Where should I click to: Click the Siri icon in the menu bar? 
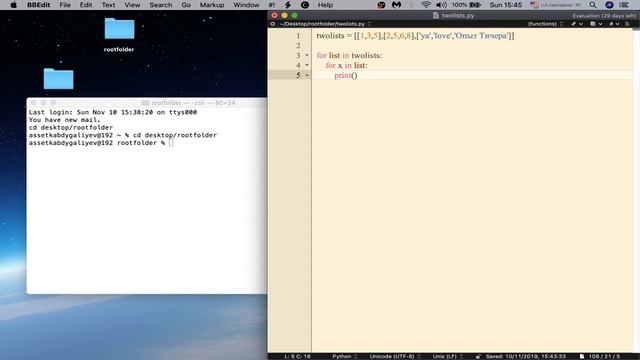[x=609, y=5]
